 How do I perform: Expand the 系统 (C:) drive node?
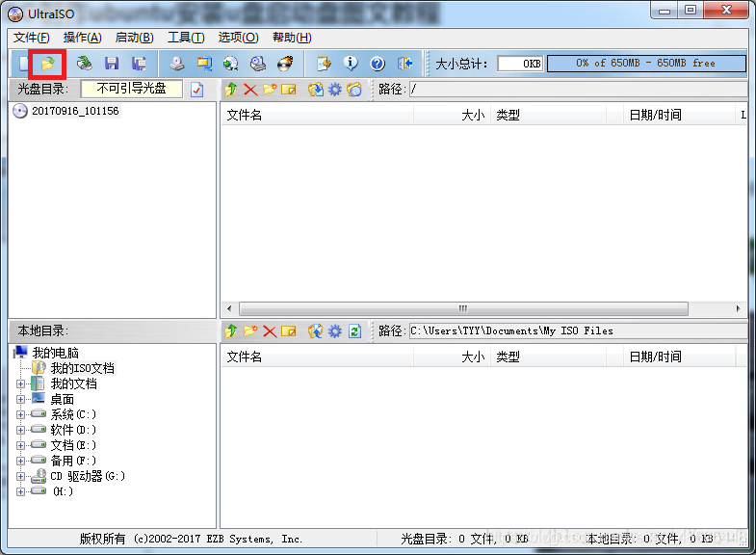tap(20, 414)
